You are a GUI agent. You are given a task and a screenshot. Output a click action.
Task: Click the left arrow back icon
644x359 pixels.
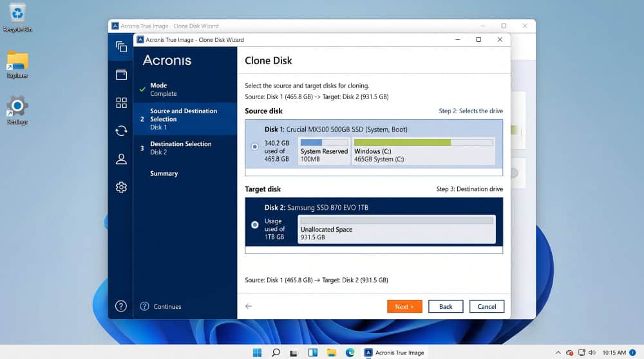pos(249,306)
